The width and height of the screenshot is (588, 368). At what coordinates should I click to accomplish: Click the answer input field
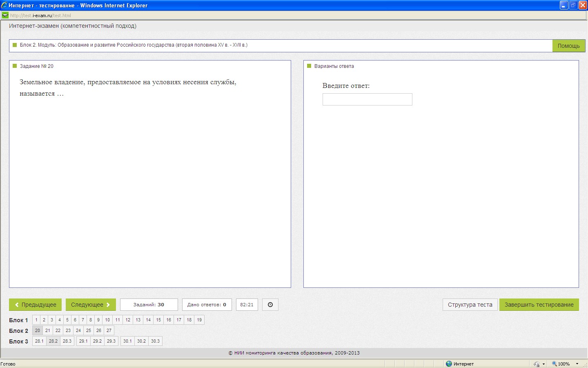pyautogui.click(x=367, y=99)
